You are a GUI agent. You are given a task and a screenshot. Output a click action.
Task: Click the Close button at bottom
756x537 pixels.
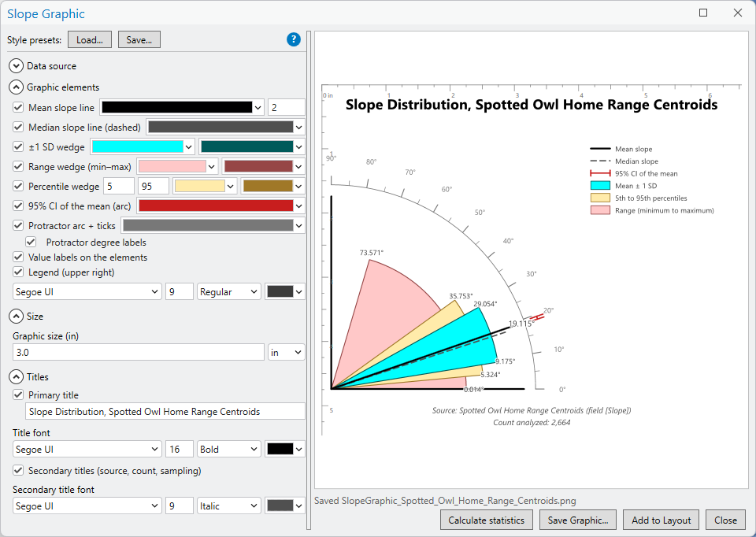pos(725,520)
